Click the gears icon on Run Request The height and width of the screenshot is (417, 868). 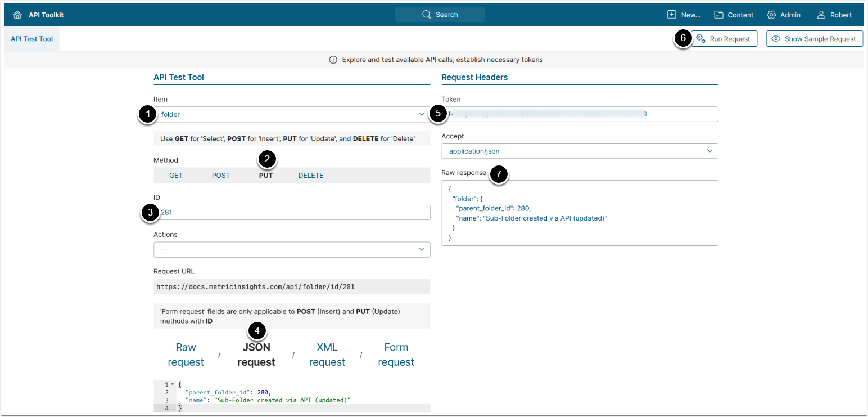[x=700, y=38]
